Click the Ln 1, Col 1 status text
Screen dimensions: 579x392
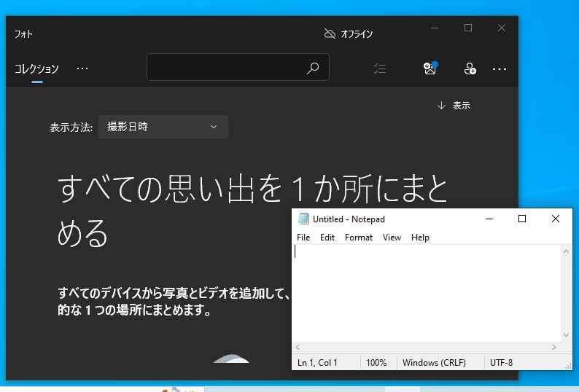click(317, 363)
